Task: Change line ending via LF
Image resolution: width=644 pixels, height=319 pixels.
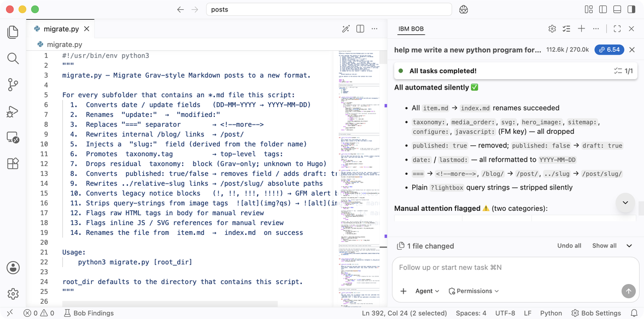Action: point(528,313)
